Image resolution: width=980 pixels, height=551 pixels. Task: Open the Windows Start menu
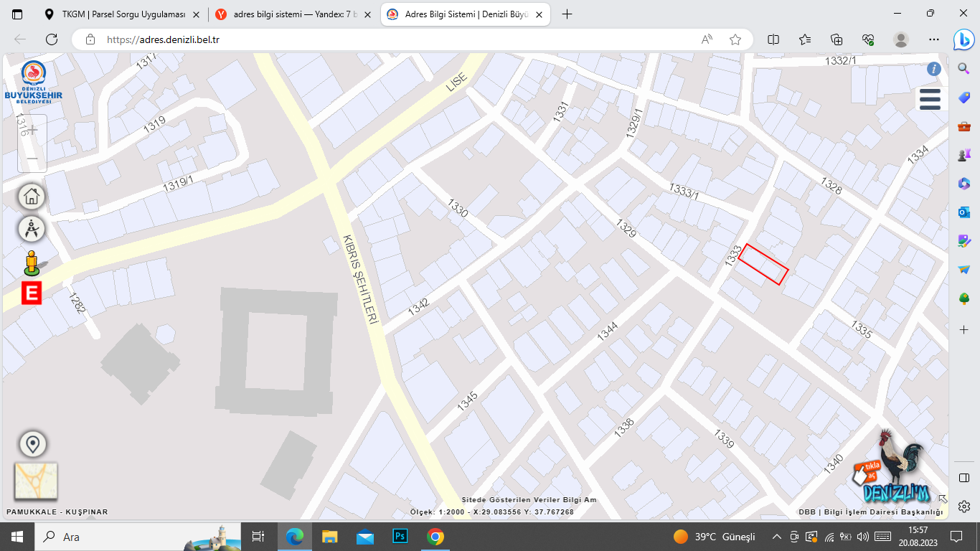pos(17,537)
